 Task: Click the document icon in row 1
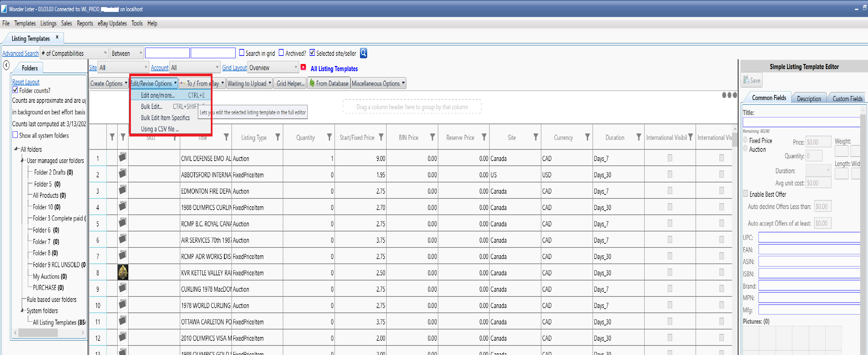coord(123,157)
